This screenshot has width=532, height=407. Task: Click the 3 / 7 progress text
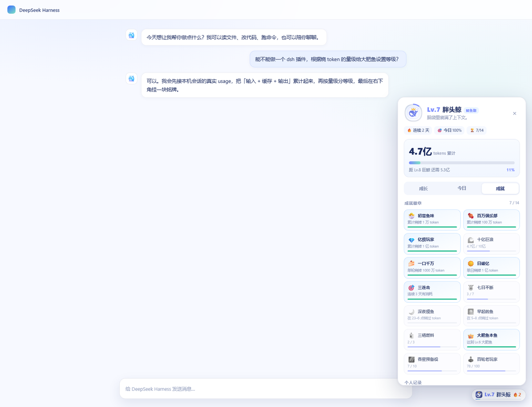(470, 294)
